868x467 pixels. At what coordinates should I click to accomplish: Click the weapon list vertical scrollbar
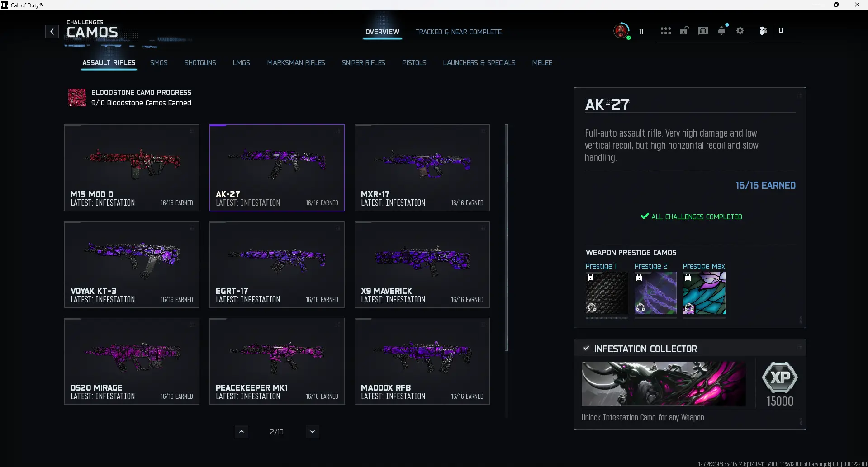coord(506,237)
